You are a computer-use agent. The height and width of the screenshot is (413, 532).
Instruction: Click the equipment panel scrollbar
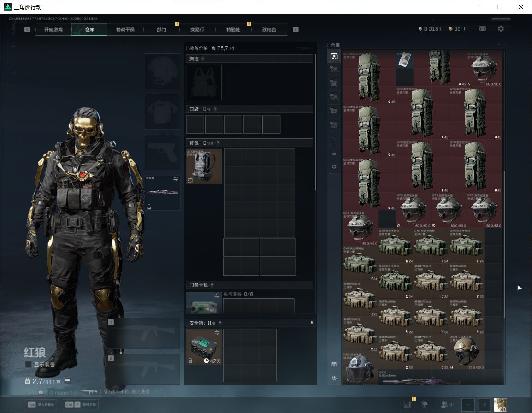(x=315, y=122)
